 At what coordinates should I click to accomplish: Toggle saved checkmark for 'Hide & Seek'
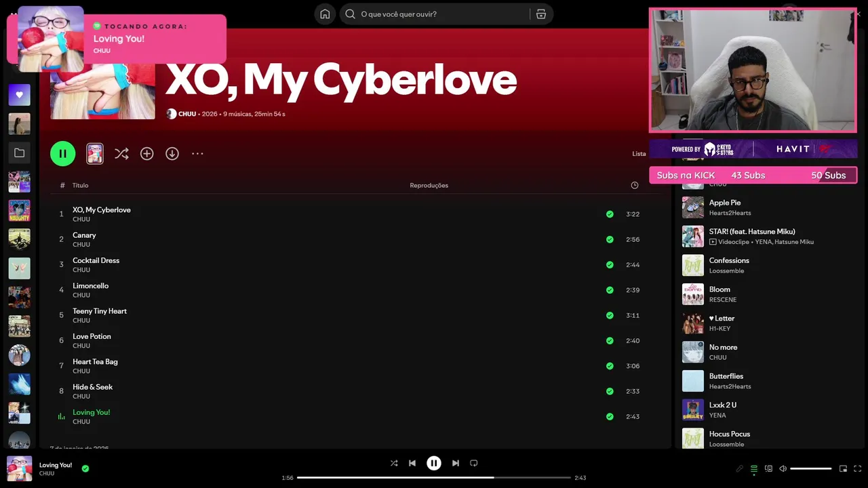click(x=610, y=391)
